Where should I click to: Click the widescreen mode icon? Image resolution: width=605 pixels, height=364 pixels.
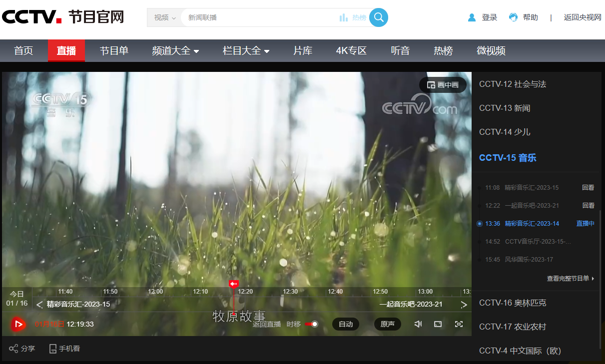point(438,324)
